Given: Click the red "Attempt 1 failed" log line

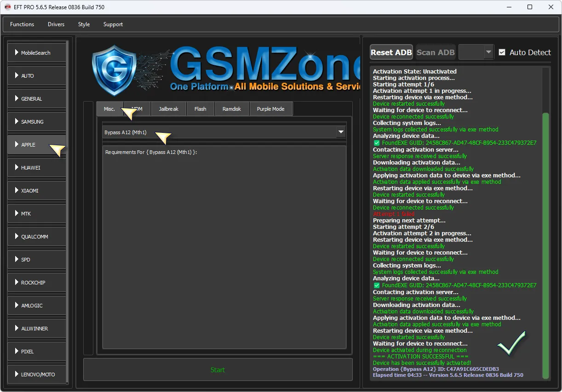Looking at the screenshot, I should coord(394,214).
